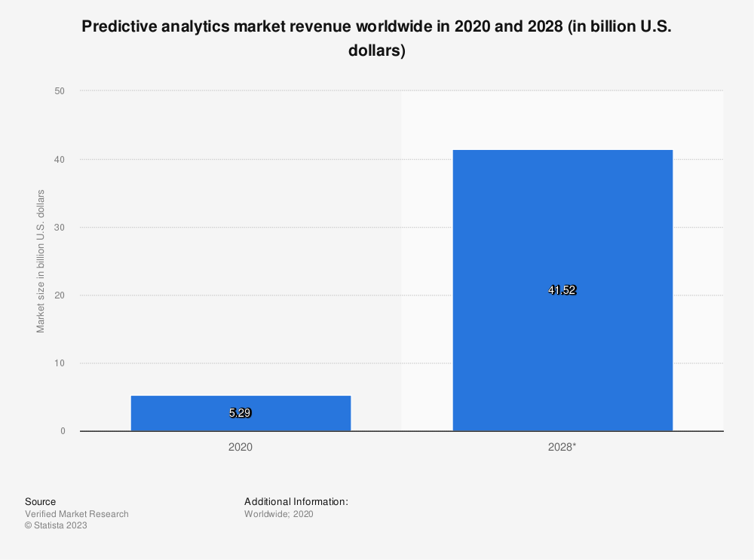Click the 2020 x-axis label
The image size is (754, 560).
[x=240, y=447]
